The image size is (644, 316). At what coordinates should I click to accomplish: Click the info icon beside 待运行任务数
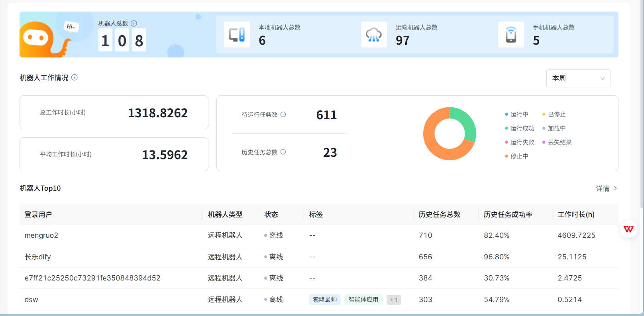(283, 115)
